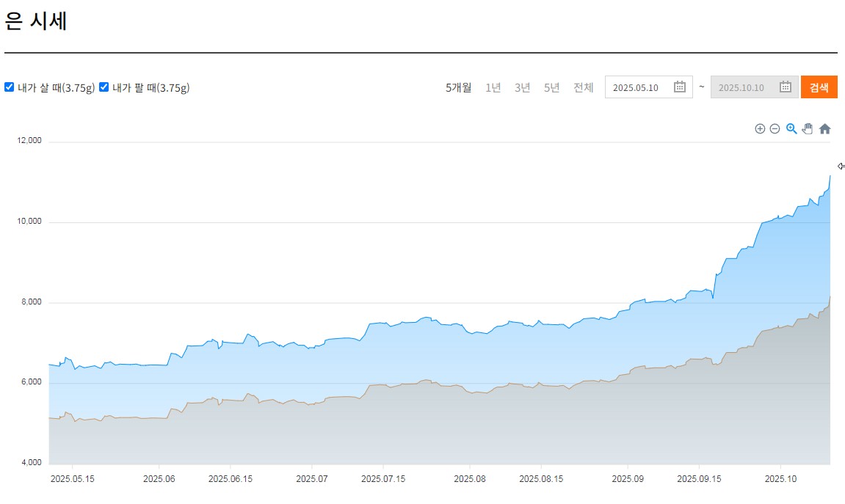This screenshot has width=845, height=504.
Task: Choose the 5년 period range
Action: click(x=551, y=88)
